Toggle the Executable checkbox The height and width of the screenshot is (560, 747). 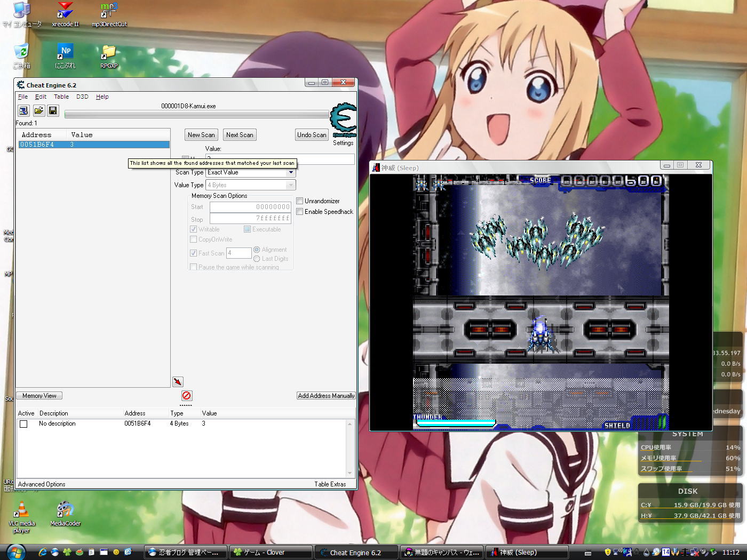[247, 229]
